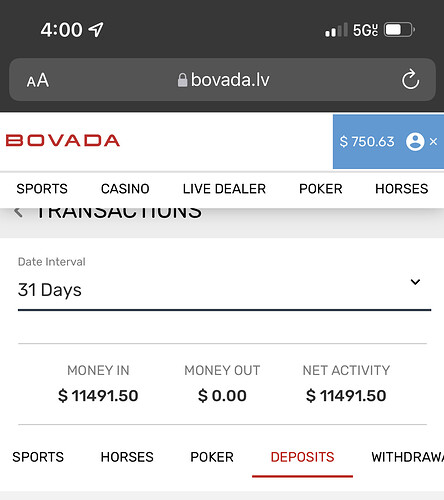The width and height of the screenshot is (444, 500).
Task: Open the Horses transactions tab
Action: click(127, 457)
